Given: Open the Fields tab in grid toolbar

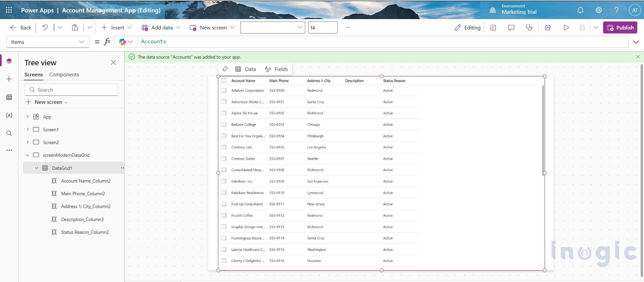Looking at the screenshot, I should click(277, 69).
